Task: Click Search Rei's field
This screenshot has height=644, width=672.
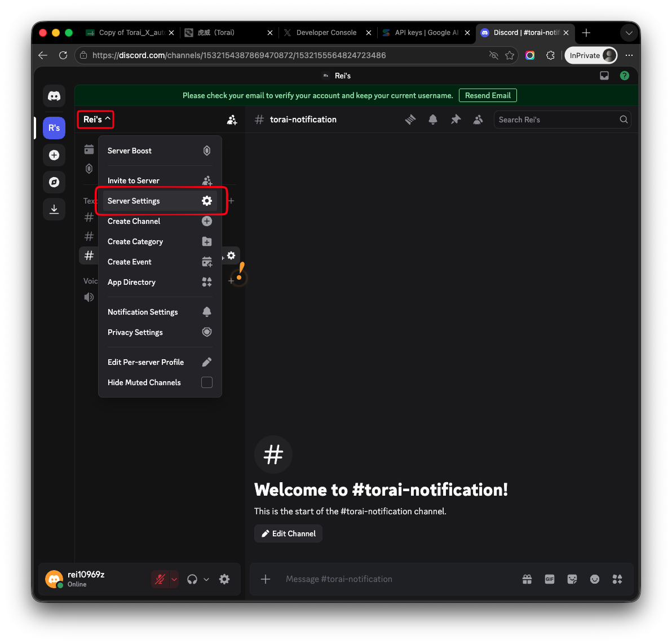Action: 562,120
